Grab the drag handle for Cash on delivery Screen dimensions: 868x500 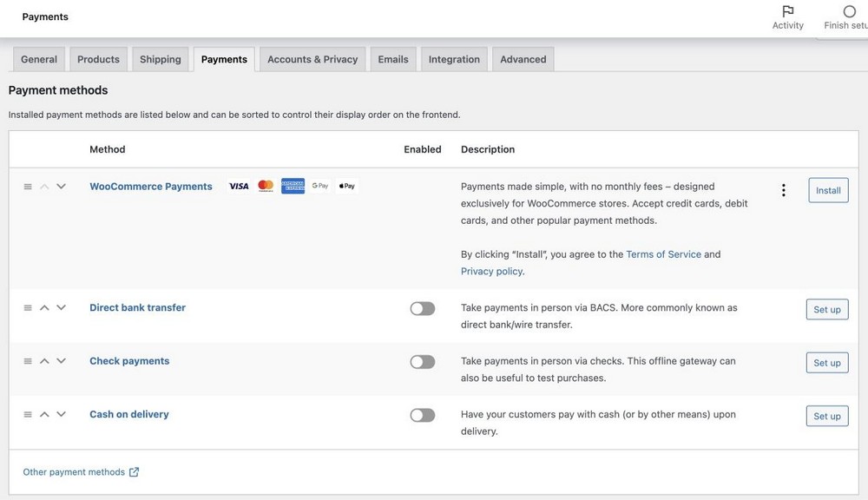pos(28,414)
